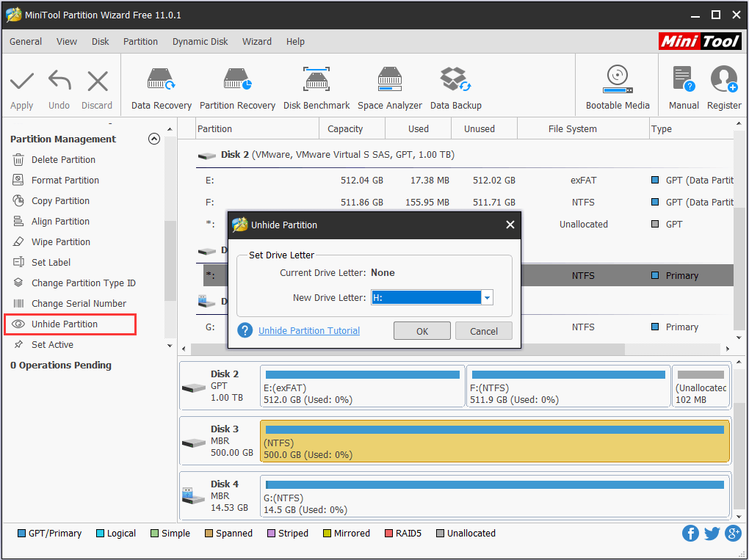Open the Partition menu
The height and width of the screenshot is (560, 749).
click(x=140, y=42)
